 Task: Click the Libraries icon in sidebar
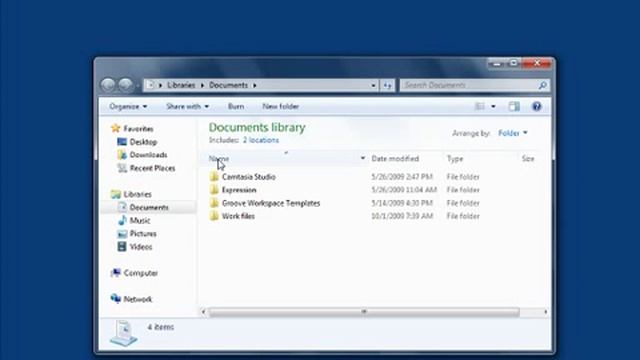(x=116, y=194)
